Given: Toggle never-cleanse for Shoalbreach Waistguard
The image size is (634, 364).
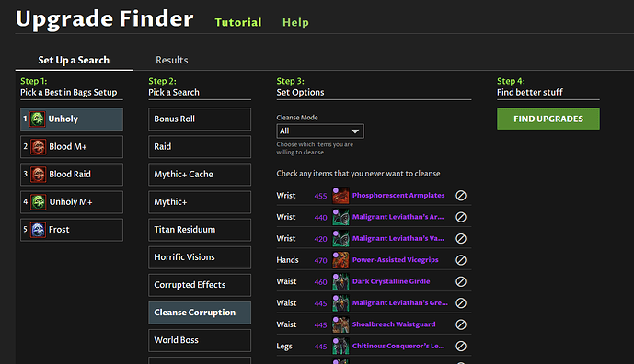Looking at the screenshot, I should pos(461,324).
